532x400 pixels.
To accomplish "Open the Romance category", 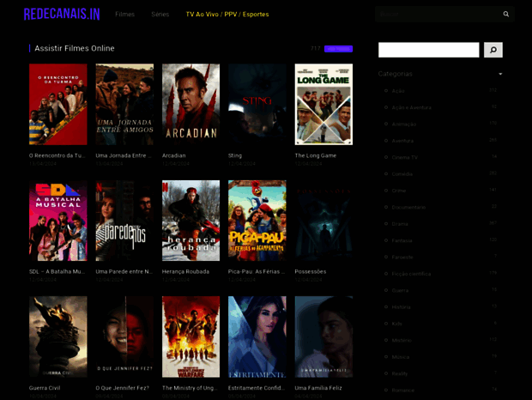I will pyautogui.click(x=403, y=391).
